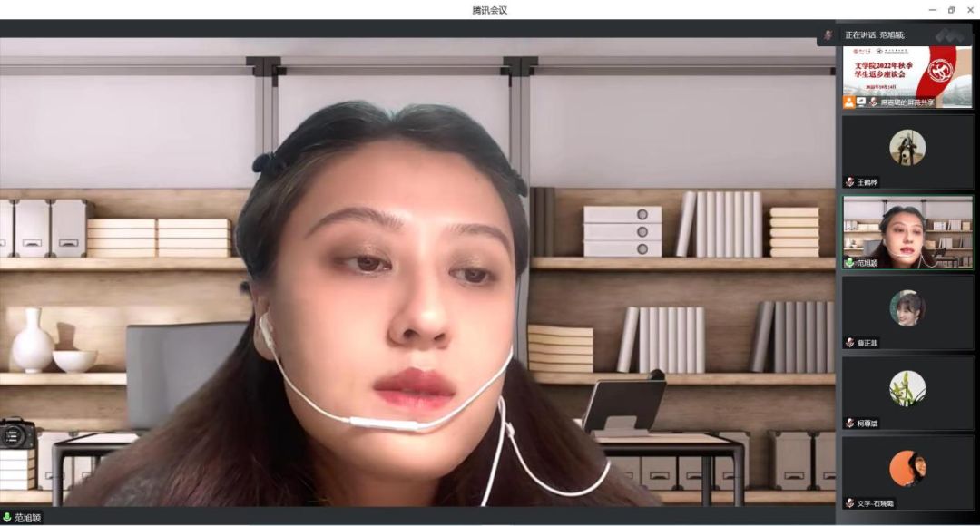Click the speaker avatar in the 正在讲话 bar

click(x=828, y=34)
